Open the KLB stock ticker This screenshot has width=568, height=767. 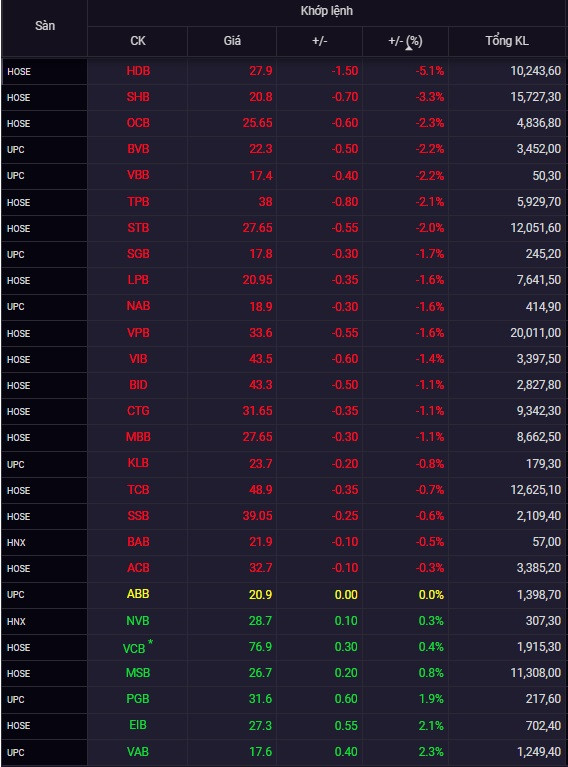pyautogui.click(x=138, y=463)
